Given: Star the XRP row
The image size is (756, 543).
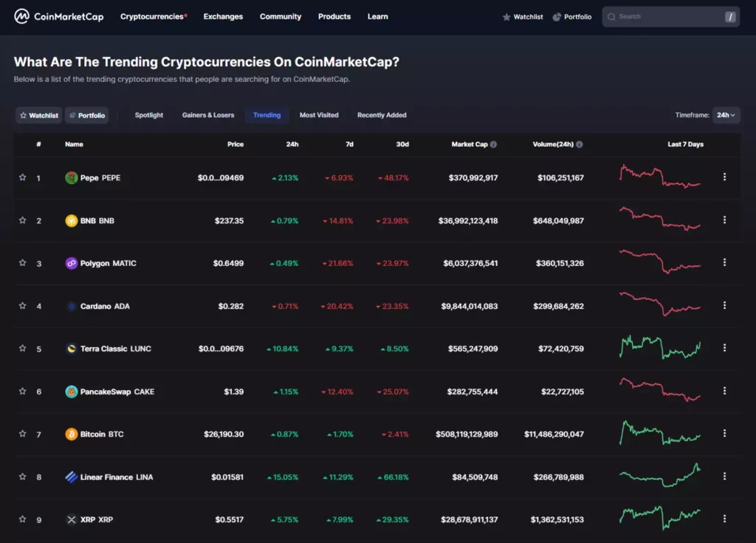Looking at the screenshot, I should pyautogui.click(x=24, y=519).
